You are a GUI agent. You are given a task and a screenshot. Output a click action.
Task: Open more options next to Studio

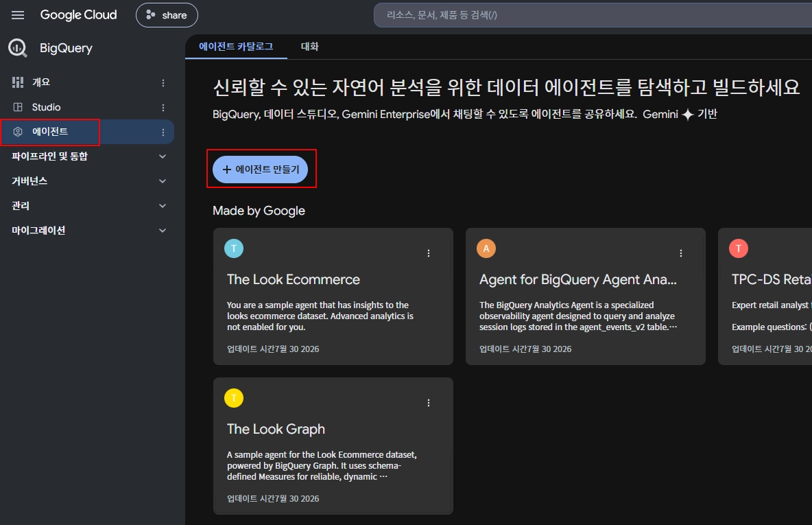coord(163,108)
